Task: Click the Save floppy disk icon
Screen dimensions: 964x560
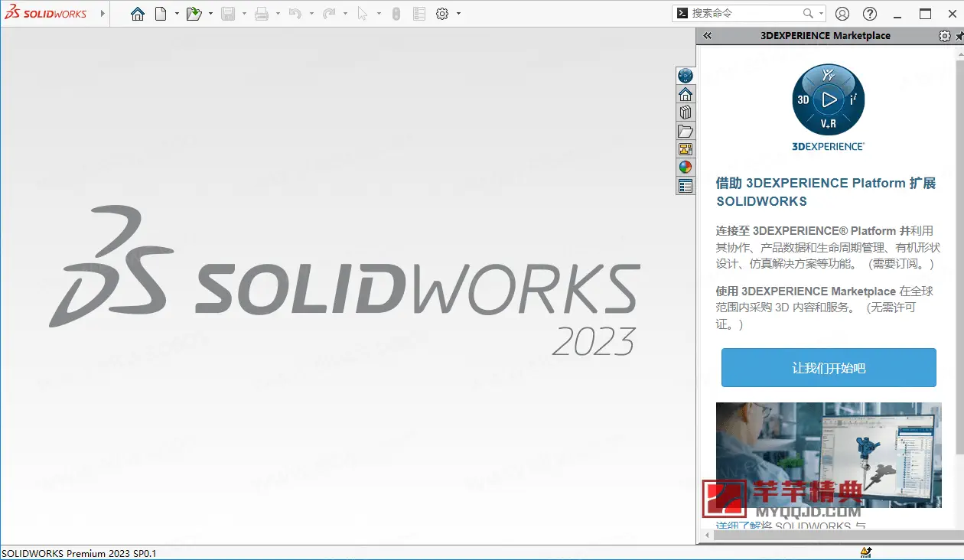Action: point(228,13)
